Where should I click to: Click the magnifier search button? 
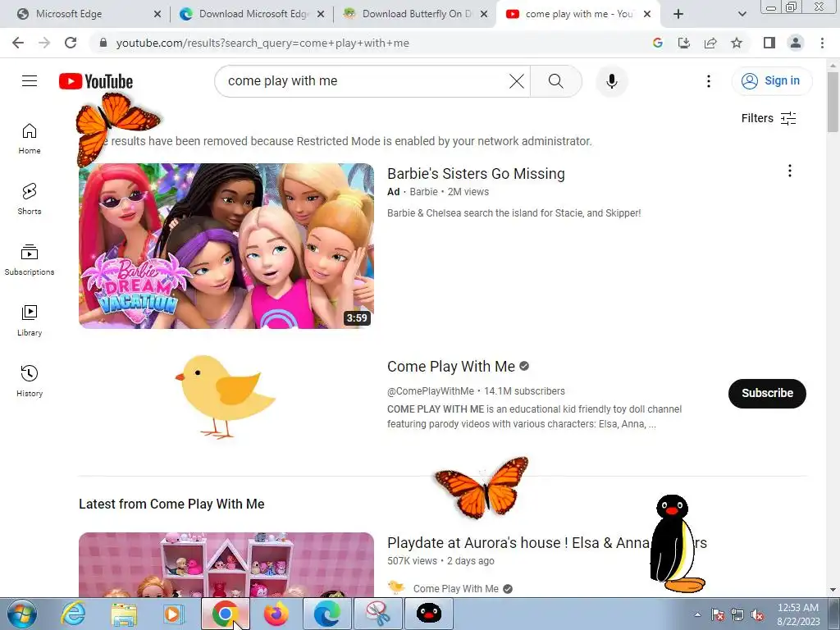coord(555,81)
